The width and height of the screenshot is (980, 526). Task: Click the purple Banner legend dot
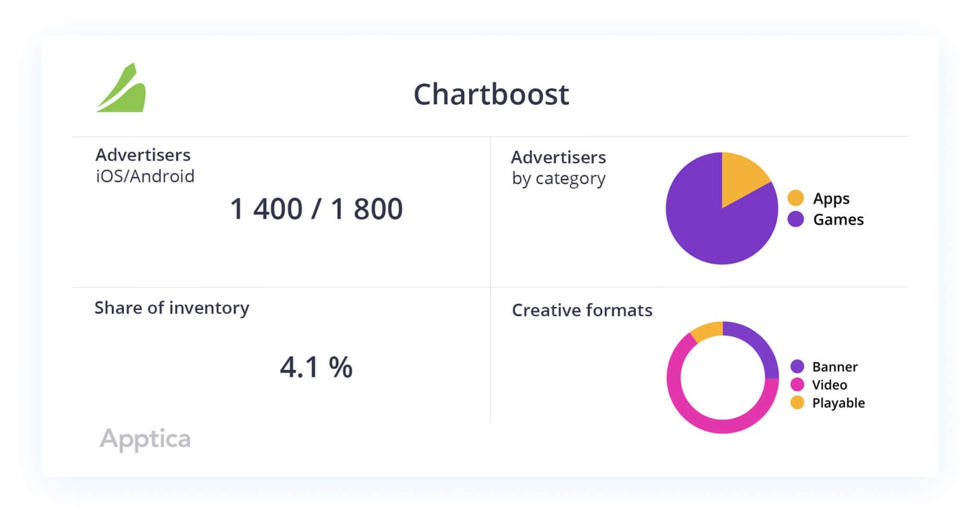(797, 367)
